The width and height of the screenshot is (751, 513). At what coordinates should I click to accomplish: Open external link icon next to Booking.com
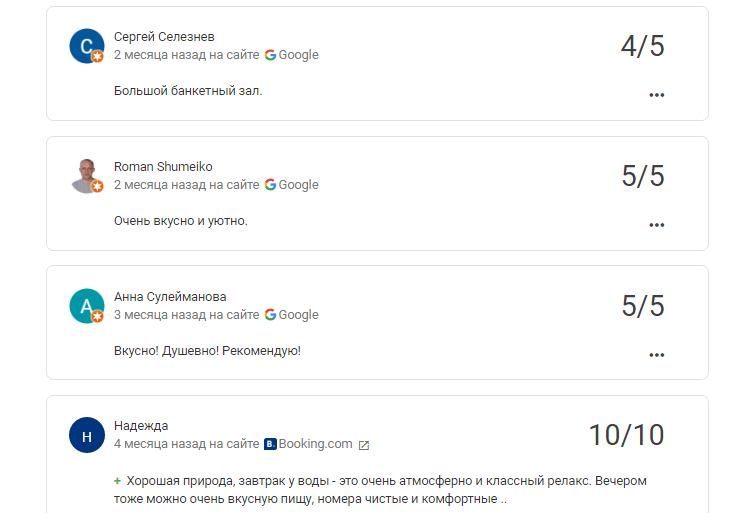(x=364, y=445)
